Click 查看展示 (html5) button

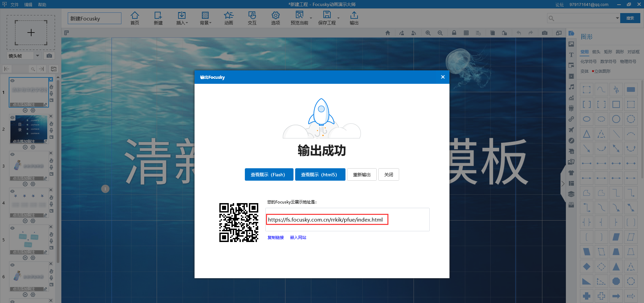click(320, 175)
